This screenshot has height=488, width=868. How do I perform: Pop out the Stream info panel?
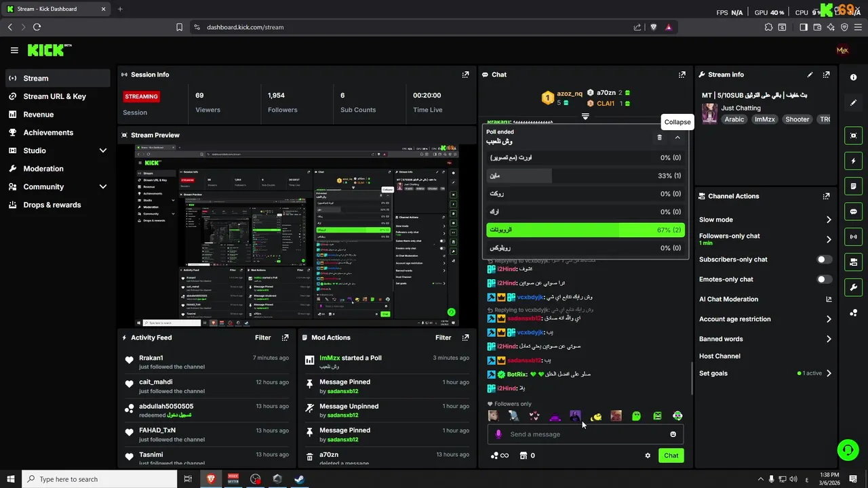click(x=826, y=75)
